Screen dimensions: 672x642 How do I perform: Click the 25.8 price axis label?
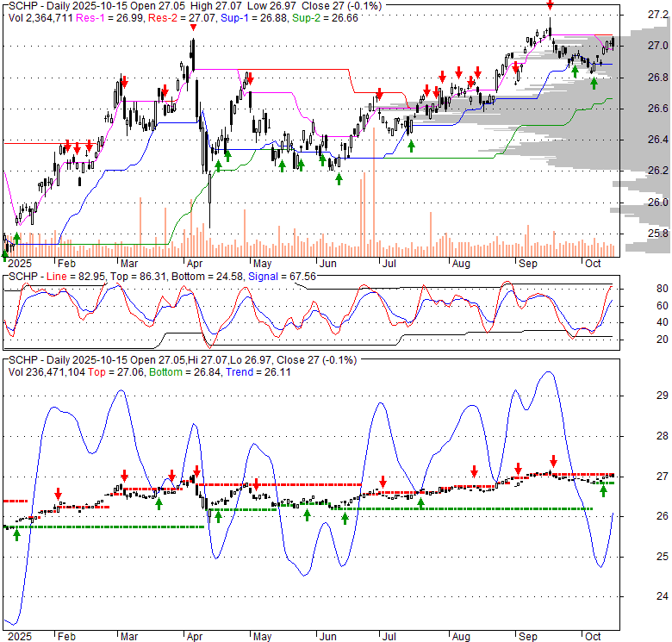pos(658,234)
